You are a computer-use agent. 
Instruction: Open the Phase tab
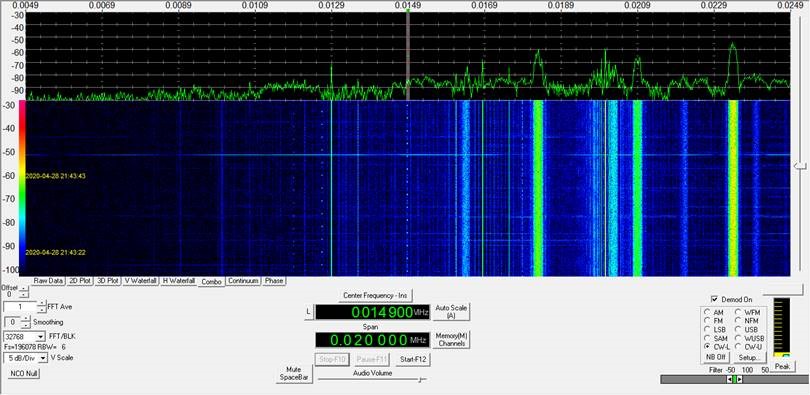point(274,280)
